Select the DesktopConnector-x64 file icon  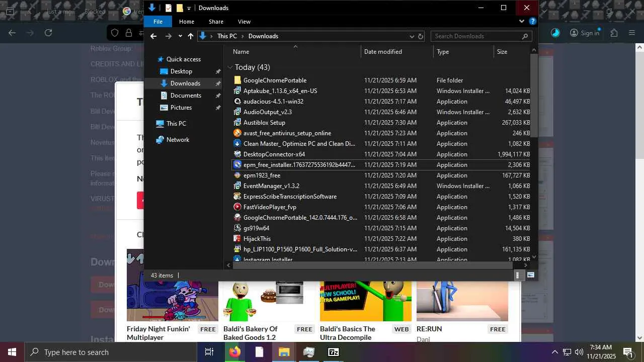point(238,154)
